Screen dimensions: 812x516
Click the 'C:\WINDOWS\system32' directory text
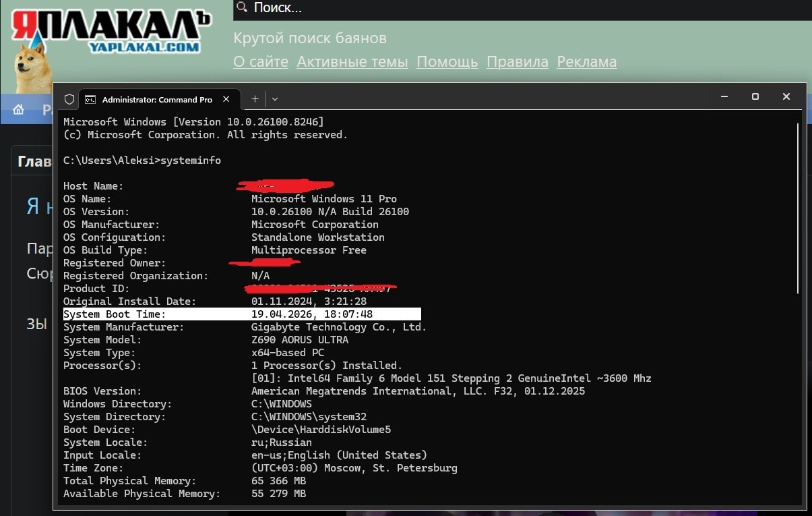pos(309,417)
